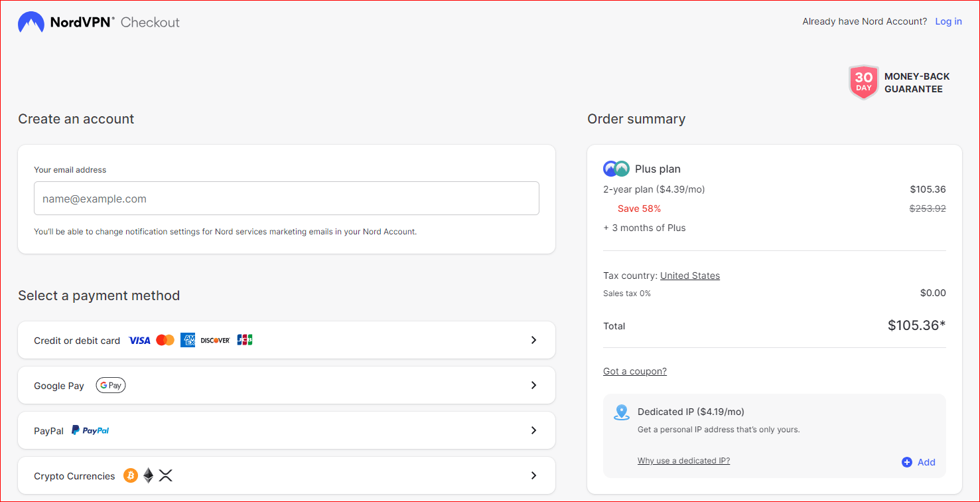Click the Save 58% text

point(639,209)
